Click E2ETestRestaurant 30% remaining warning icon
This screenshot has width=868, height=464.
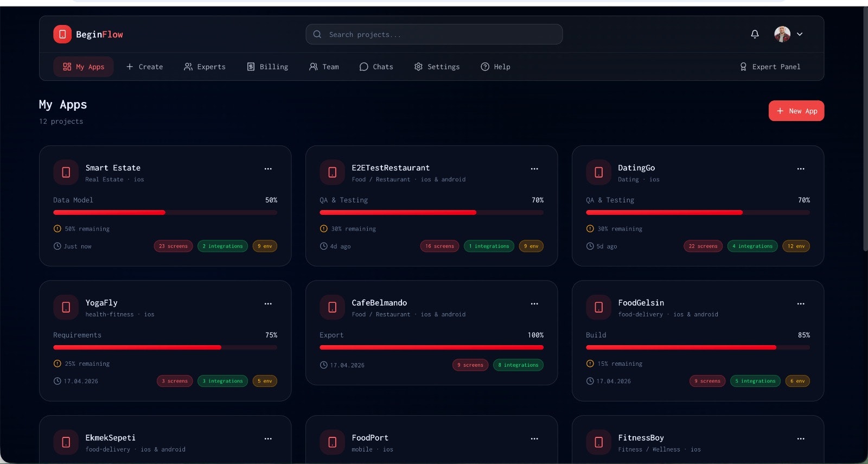point(323,229)
